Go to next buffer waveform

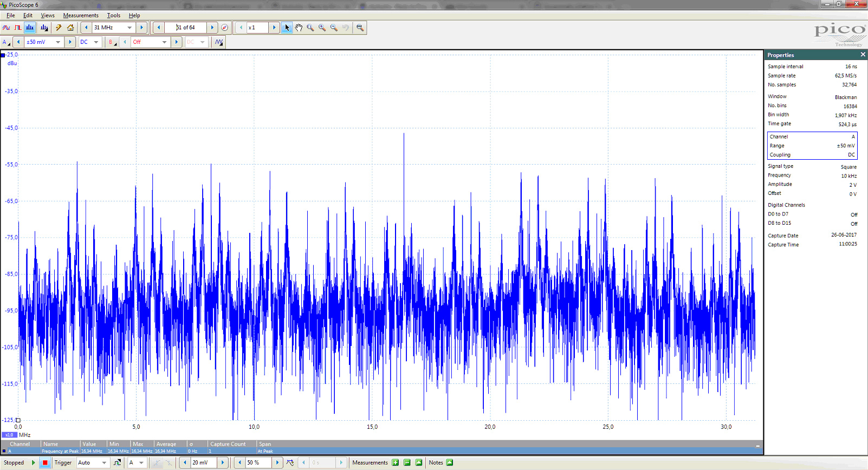pos(212,28)
